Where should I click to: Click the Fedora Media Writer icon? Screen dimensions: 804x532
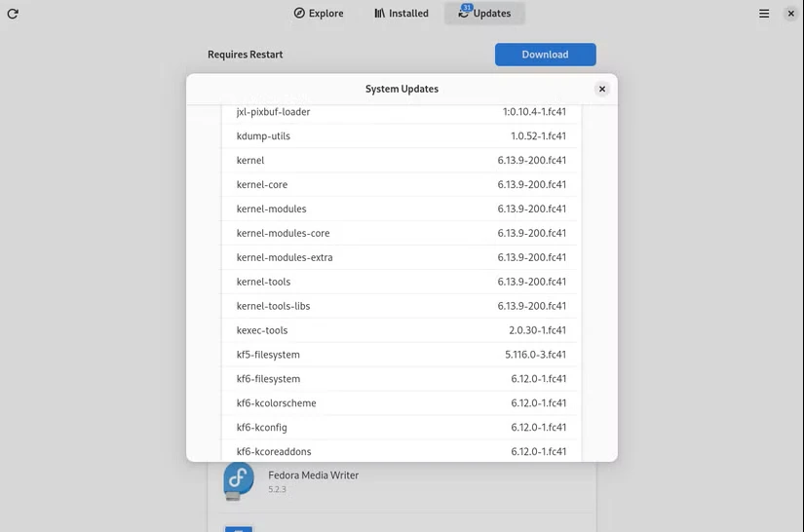(x=239, y=479)
